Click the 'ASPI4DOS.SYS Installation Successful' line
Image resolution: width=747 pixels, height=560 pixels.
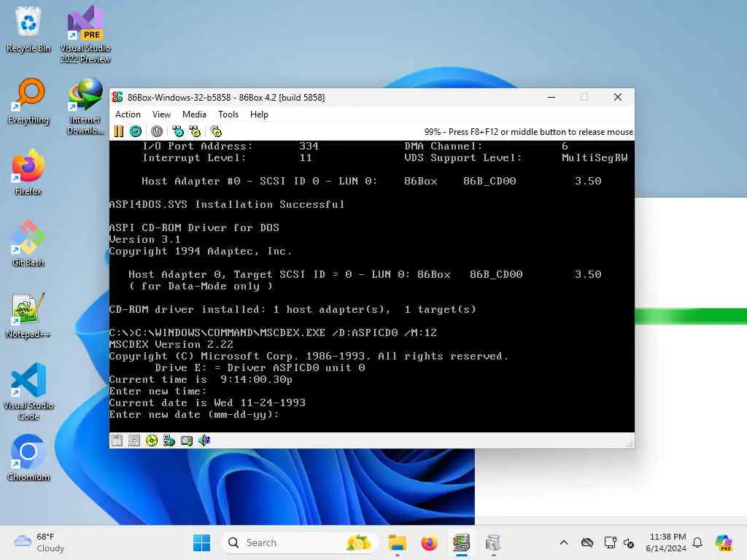pos(227,204)
